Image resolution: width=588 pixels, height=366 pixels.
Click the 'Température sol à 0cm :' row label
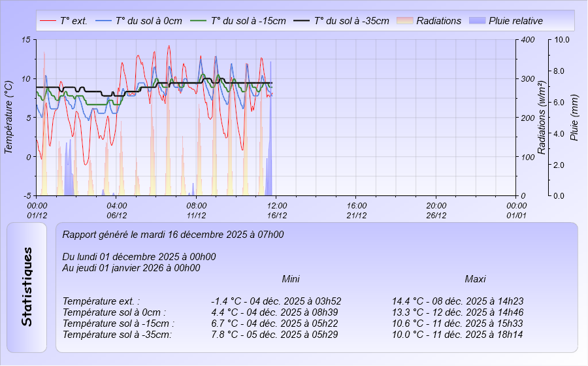point(114,312)
